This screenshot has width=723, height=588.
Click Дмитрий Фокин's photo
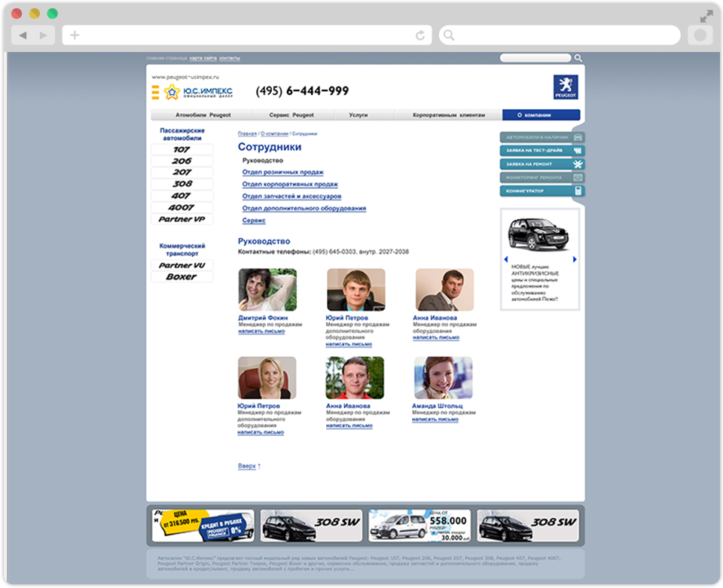click(267, 290)
